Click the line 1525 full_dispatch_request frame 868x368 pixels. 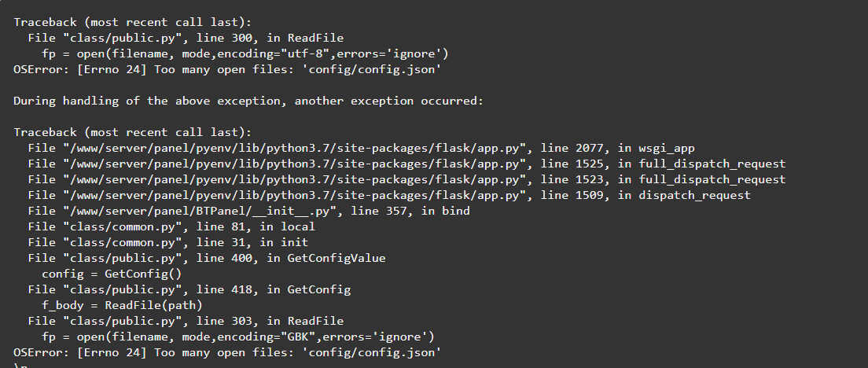[x=406, y=164]
